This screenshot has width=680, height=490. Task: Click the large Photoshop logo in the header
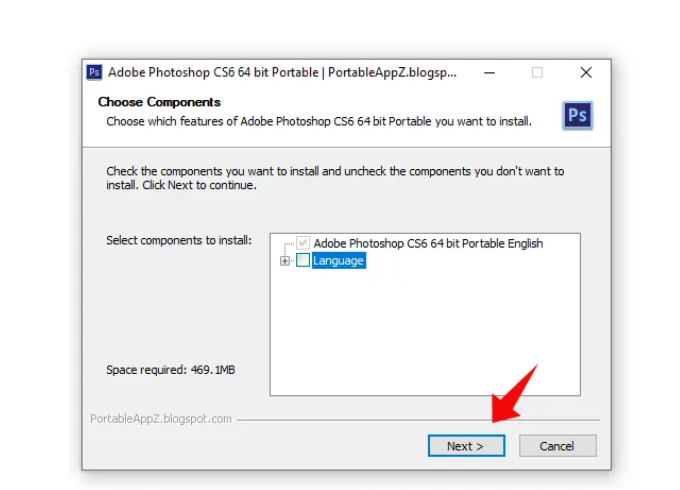click(577, 115)
